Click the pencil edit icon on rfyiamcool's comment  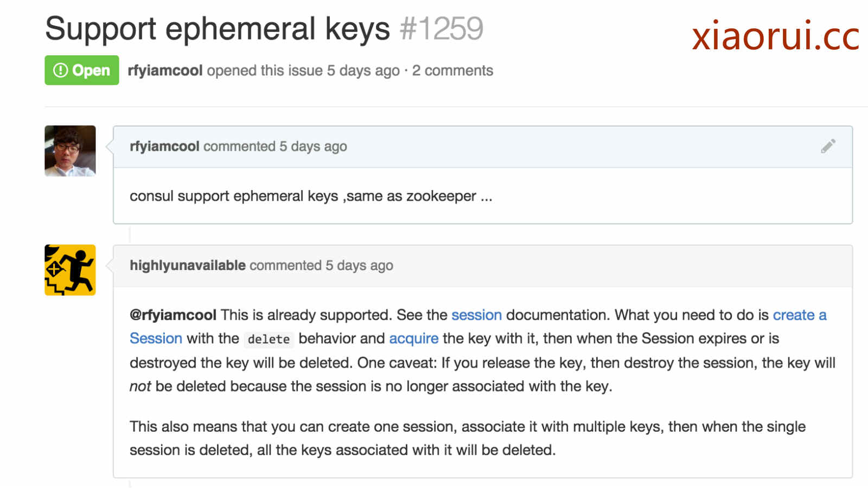point(828,146)
